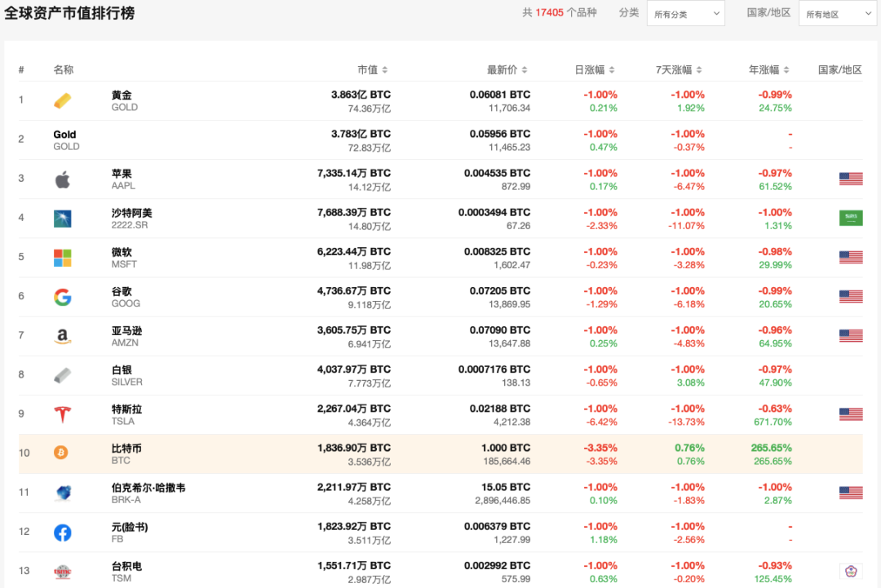Click the Apple logo icon
This screenshot has height=588, width=881.
tap(63, 179)
